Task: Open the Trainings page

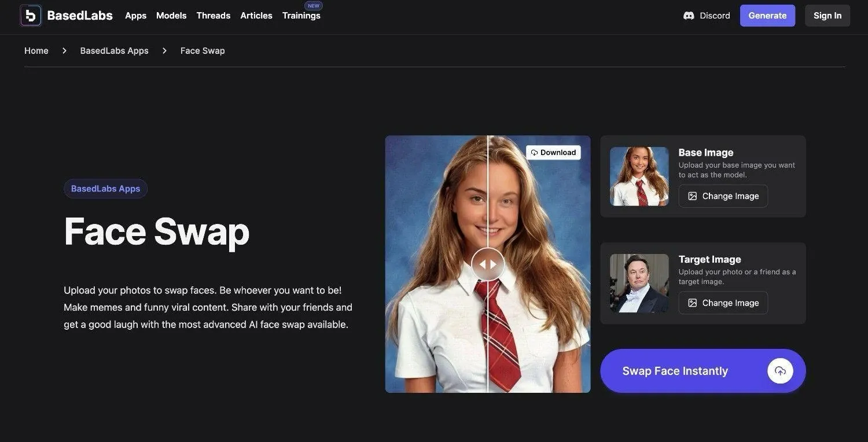Action: 301,16
